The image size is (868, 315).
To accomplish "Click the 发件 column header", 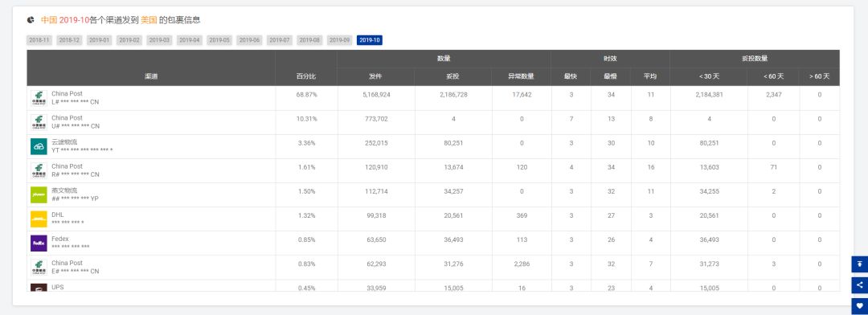I will click(376, 76).
